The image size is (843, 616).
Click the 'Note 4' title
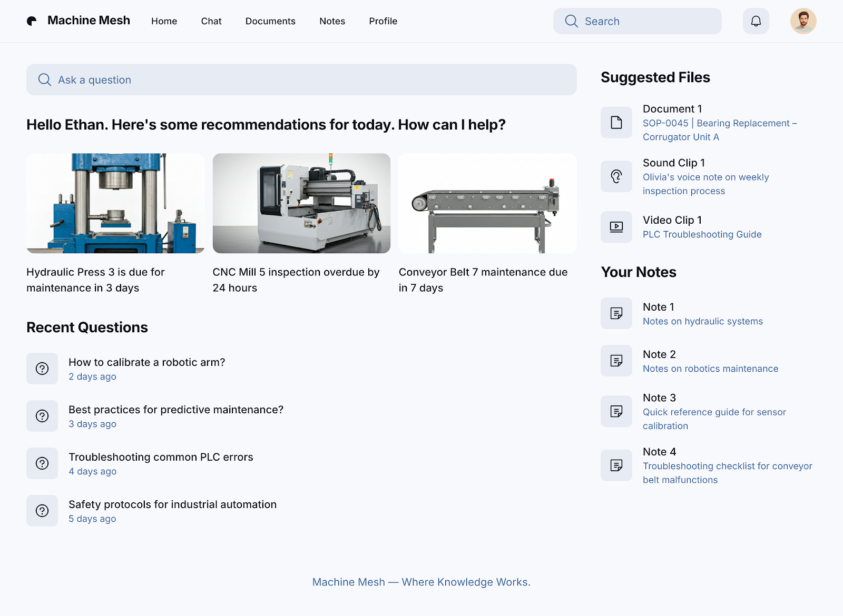click(659, 452)
